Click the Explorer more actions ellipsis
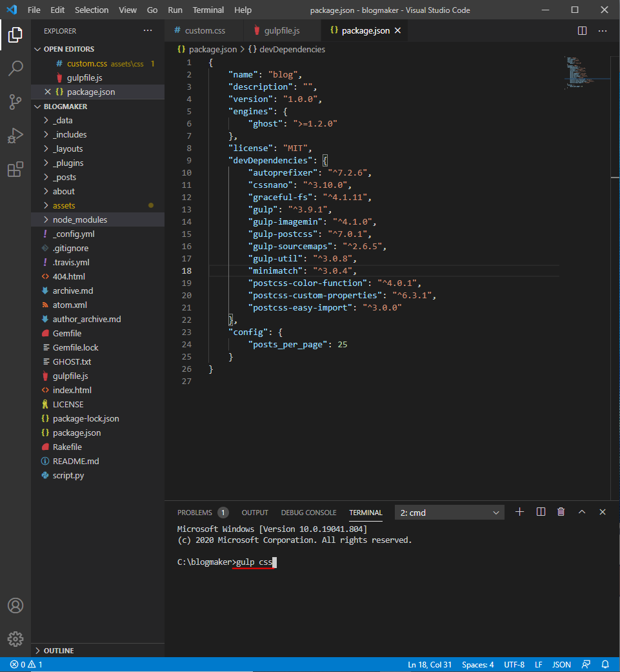 pyautogui.click(x=148, y=30)
